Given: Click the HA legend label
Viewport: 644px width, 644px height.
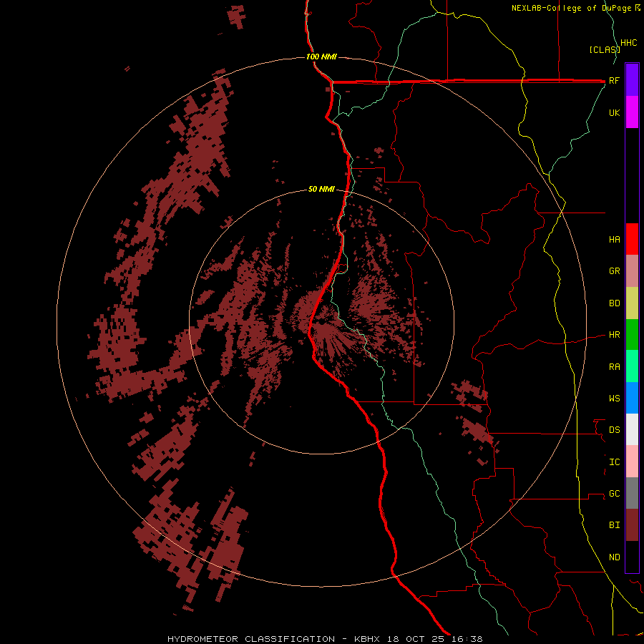Looking at the screenshot, I should [x=614, y=240].
